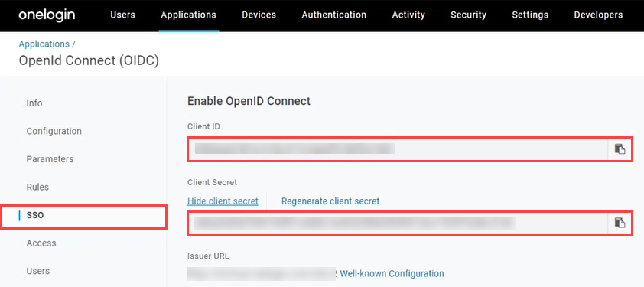Open the Well-known Configuration link

[392, 273]
